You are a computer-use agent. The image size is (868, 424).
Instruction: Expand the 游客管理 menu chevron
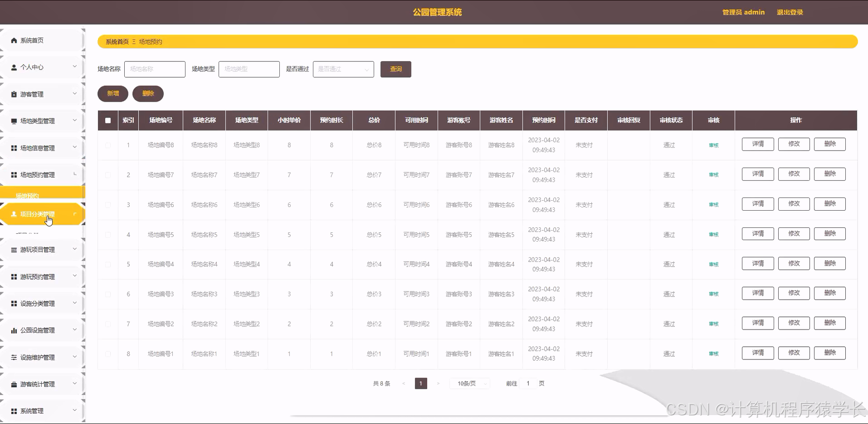click(x=75, y=94)
